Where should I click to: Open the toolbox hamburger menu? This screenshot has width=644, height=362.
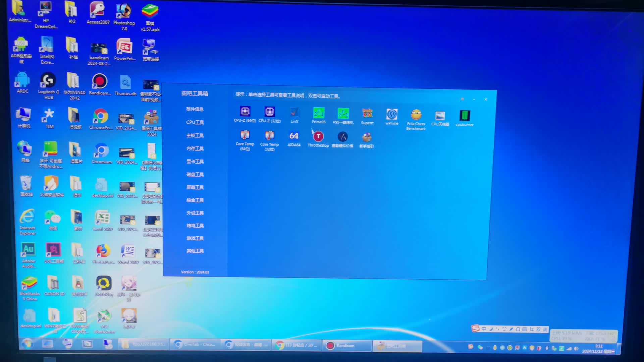click(462, 99)
